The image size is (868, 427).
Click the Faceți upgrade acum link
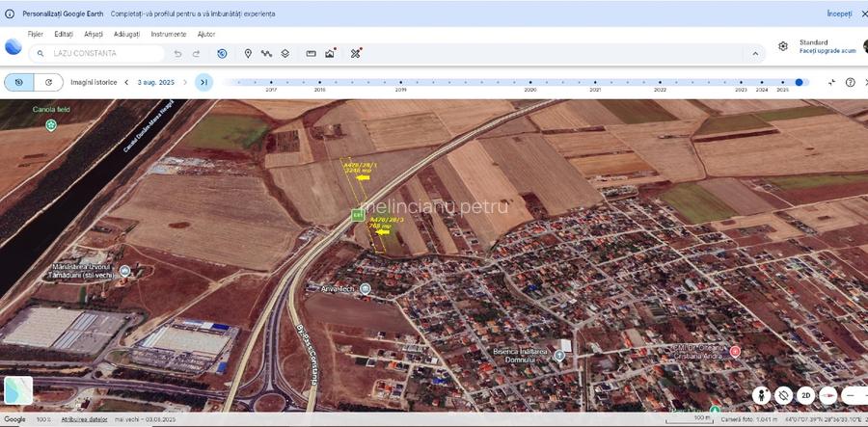pyautogui.click(x=827, y=51)
